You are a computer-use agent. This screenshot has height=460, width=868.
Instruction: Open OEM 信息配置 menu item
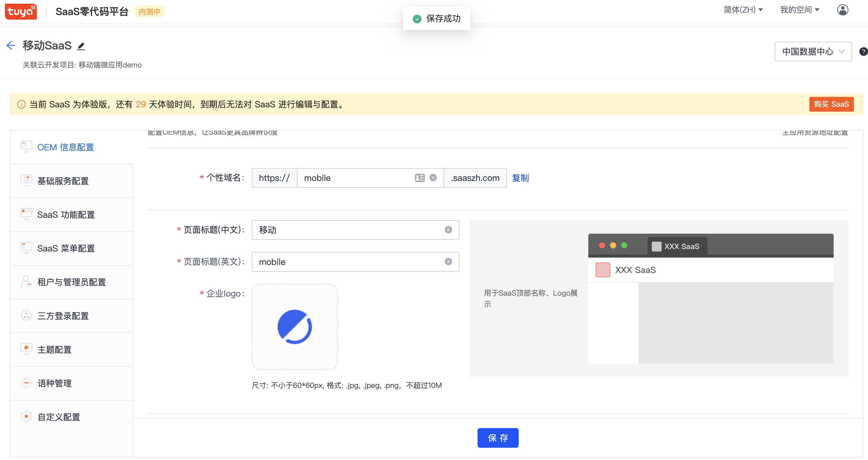71,147
